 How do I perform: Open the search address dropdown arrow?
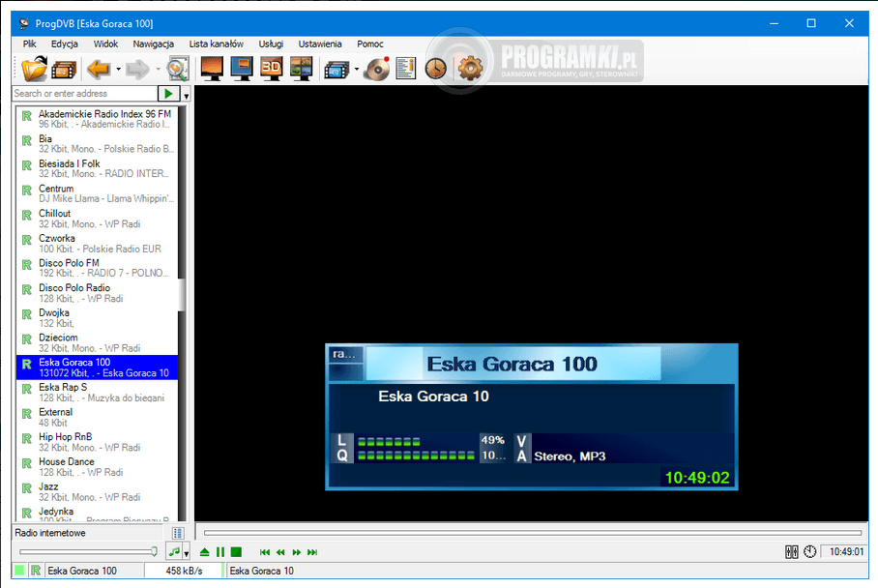point(186,95)
